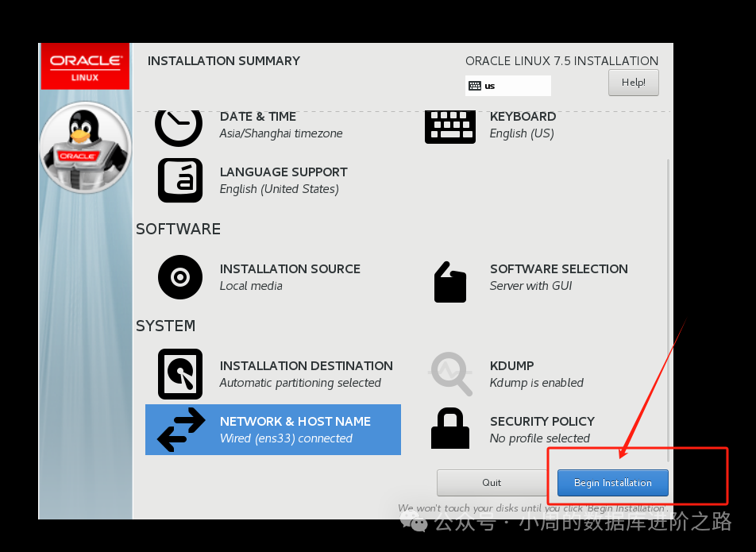Open INSTALLATION DESTINATION label

(x=307, y=366)
